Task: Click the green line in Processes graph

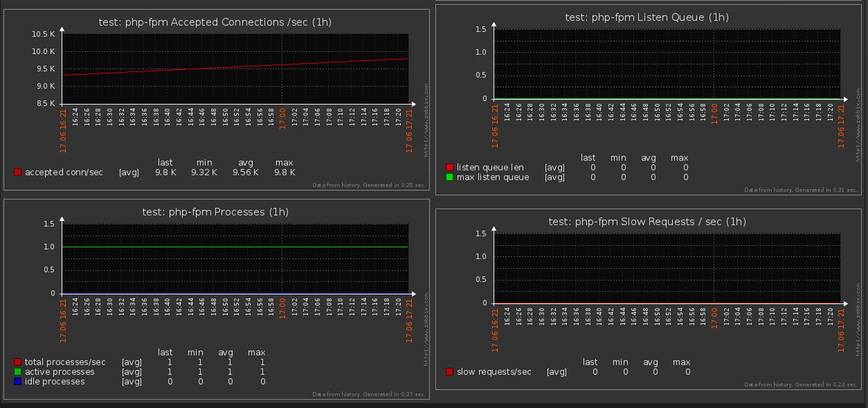Action: 235,247
